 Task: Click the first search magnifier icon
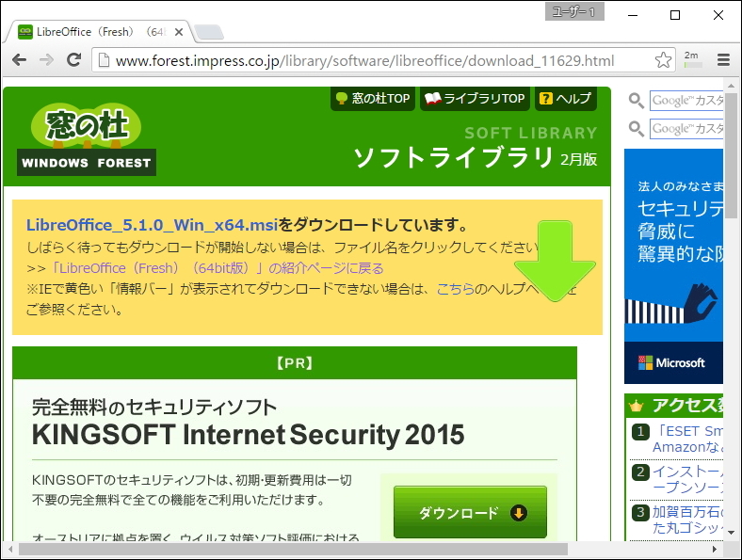pyautogui.click(x=636, y=101)
